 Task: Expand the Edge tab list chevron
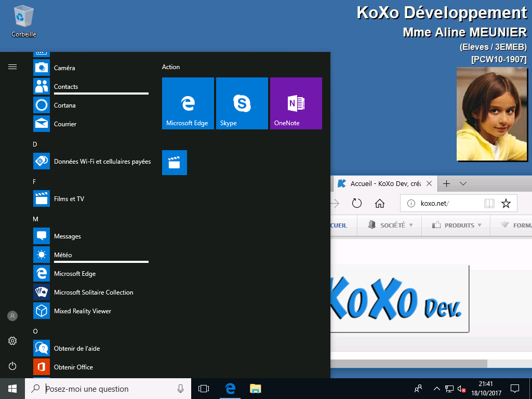pos(463,183)
